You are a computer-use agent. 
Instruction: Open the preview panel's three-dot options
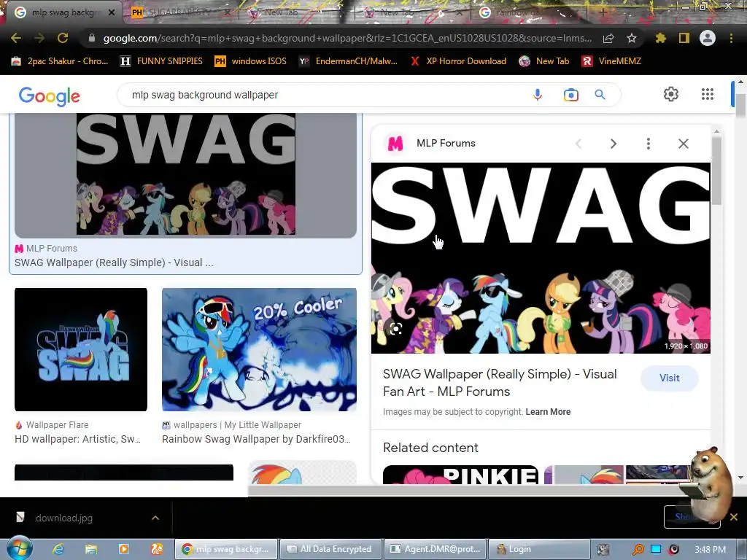[x=649, y=144]
